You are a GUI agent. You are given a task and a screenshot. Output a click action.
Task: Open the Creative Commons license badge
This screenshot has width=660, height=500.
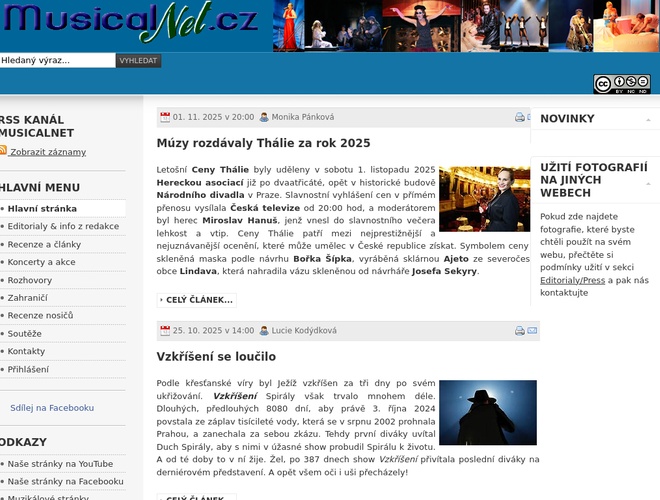point(621,84)
